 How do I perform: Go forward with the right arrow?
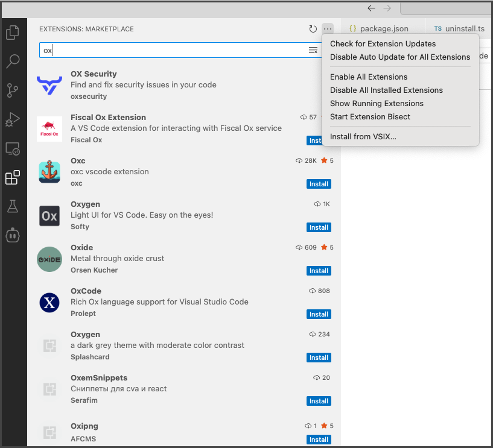(x=387, y=8)
